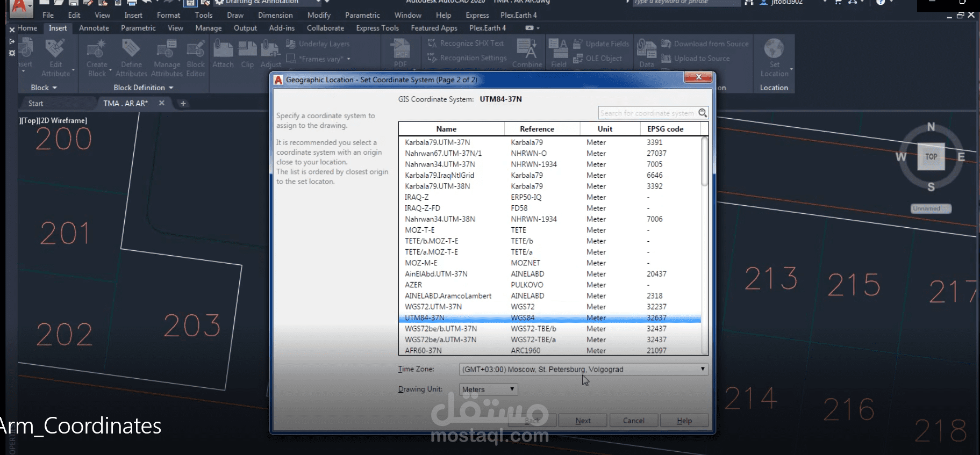The height and width of the screenshot is (455, 980).
Task: Insert a Field from the ribbon
Action: (559, 54)
